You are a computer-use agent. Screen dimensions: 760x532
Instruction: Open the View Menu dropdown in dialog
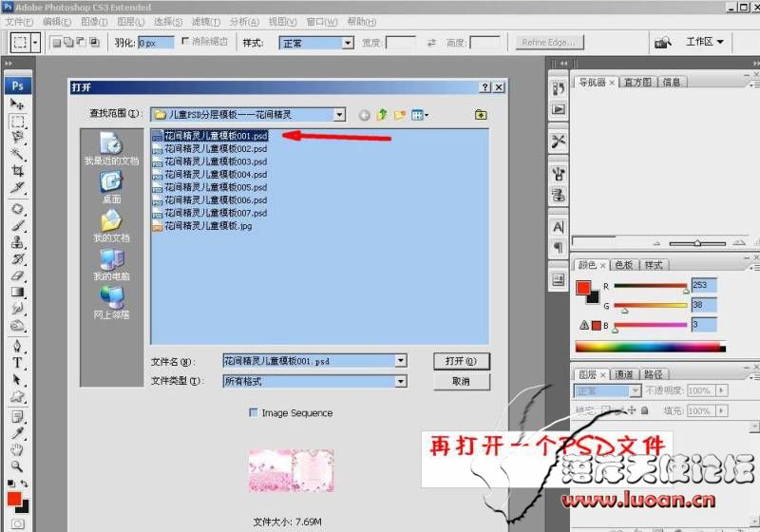point(420,115)
